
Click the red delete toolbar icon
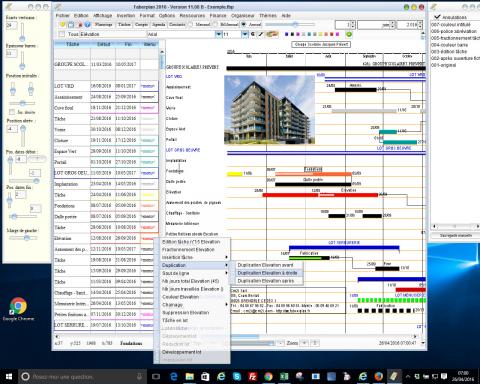[x=80, y=25]
